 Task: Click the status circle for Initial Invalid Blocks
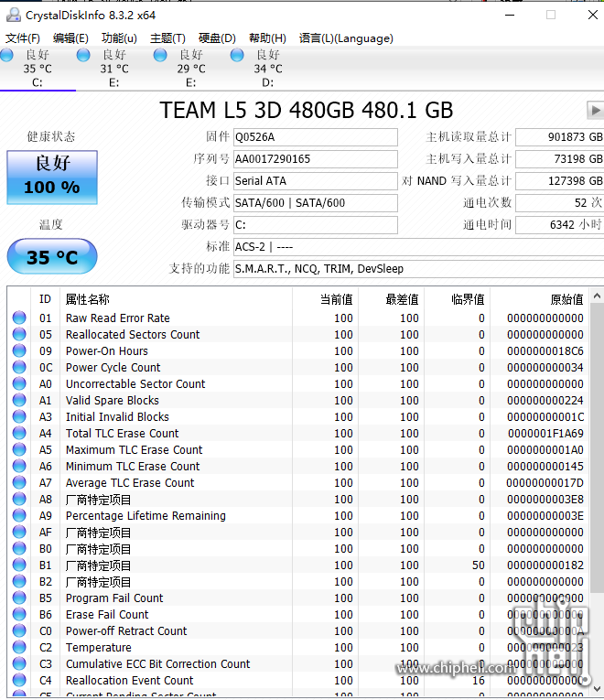pyautogui.click(x=19, y=416)
